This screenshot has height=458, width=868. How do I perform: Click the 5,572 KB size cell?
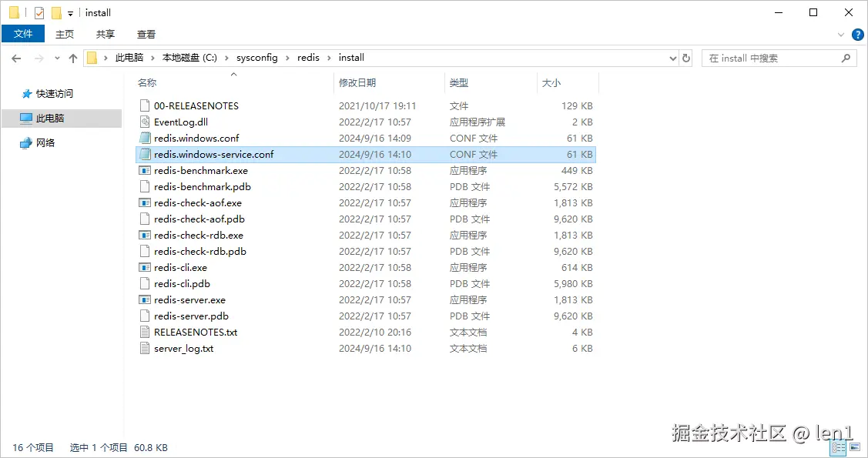point(574,187)
